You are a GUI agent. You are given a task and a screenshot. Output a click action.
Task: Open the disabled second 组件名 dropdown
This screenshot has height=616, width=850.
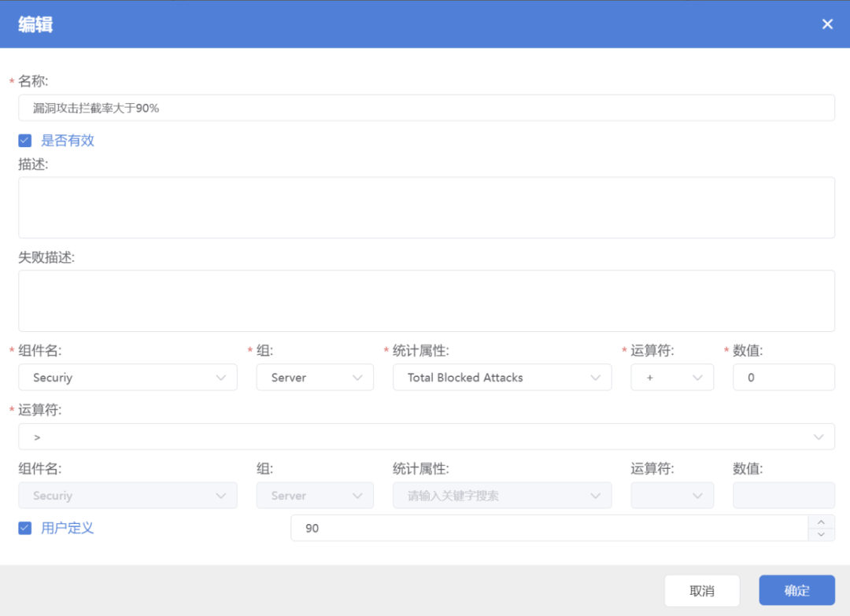128,495
